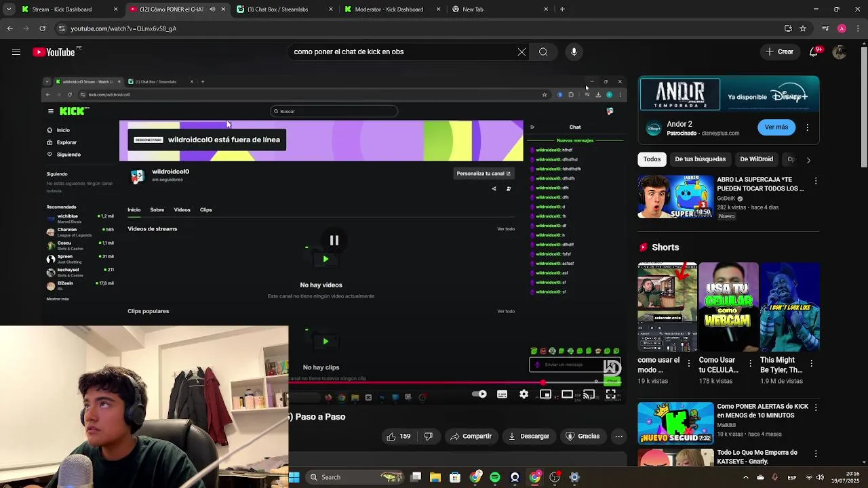Like the video with 159 likes
Screen dimensions: 868x488
point(398,436)
